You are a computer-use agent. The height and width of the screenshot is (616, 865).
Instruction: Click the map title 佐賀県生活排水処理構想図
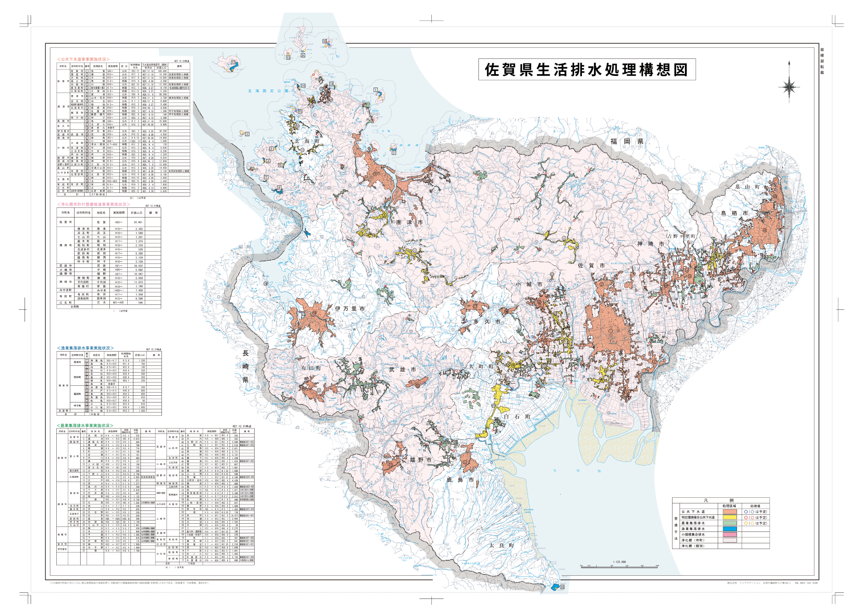pos(587,70)
